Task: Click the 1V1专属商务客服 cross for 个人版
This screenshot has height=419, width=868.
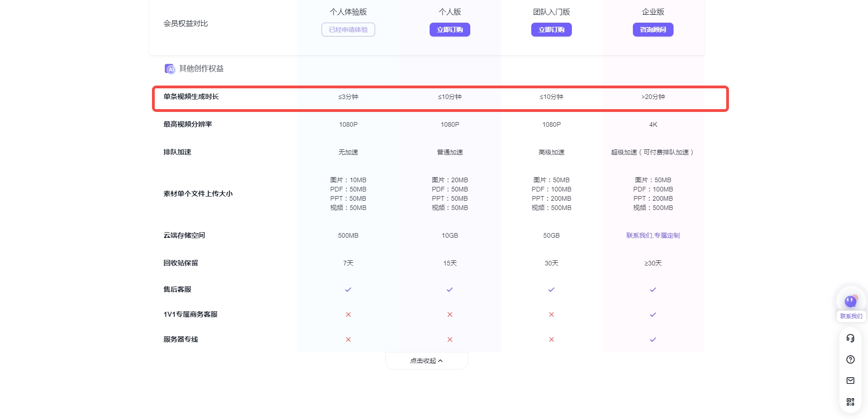Action: point(450,314)
